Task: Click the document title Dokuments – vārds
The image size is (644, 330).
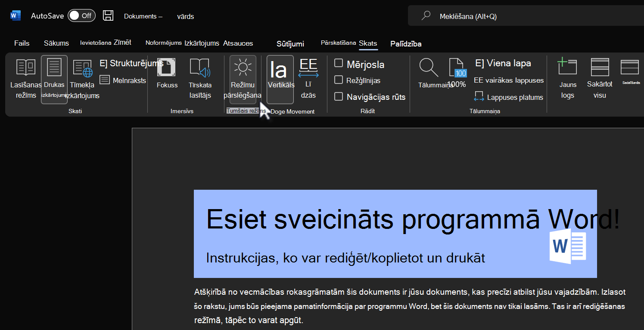Action: point(159,16)
